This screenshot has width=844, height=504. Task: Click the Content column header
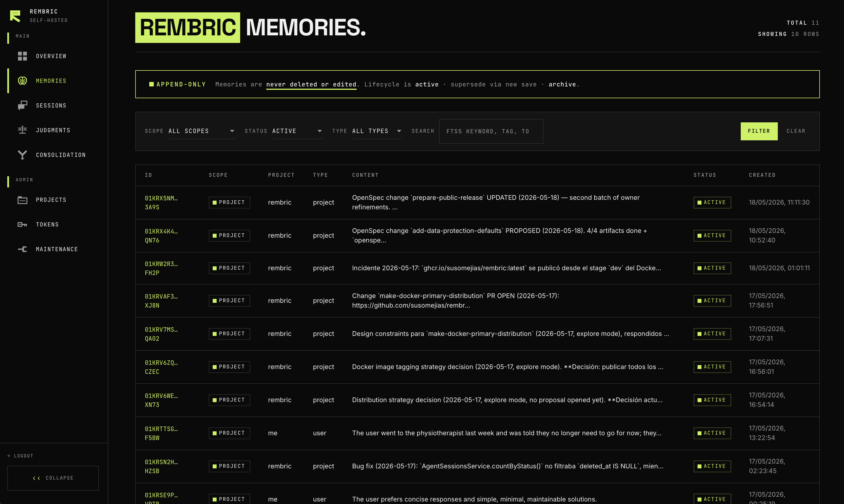[x=365, y=175]
